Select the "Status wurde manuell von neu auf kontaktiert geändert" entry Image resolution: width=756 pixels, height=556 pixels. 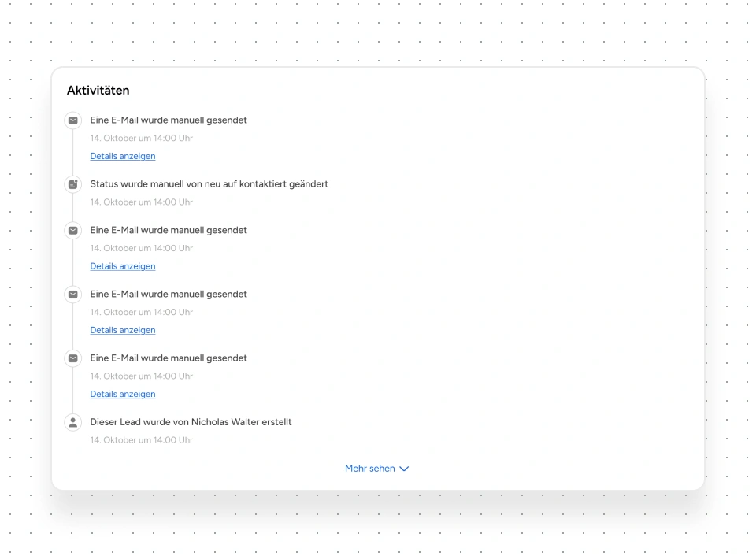coord(209,184)
